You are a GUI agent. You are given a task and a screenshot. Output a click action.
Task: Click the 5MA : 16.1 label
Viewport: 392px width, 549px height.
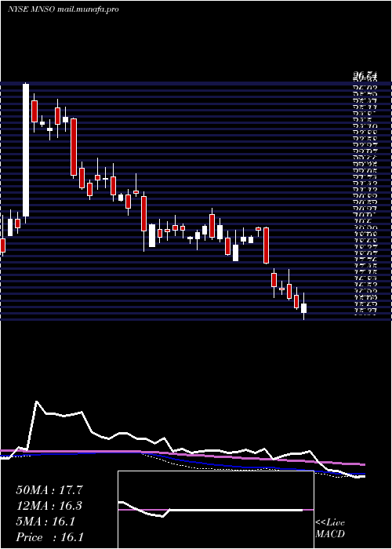pos(45,522)
